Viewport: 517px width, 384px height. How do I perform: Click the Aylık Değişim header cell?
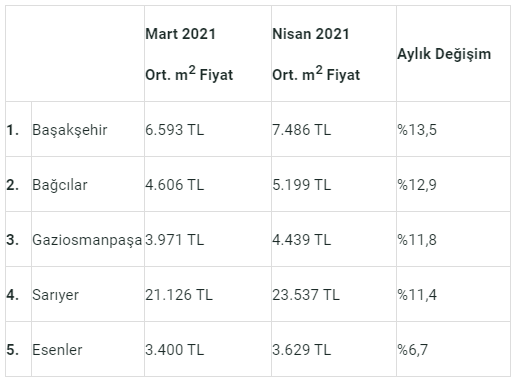453,54
